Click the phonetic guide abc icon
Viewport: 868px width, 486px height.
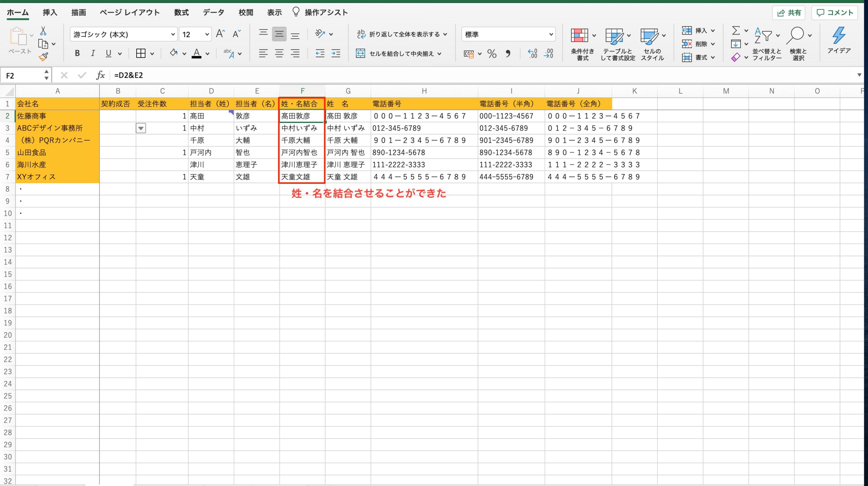(229, 53)
